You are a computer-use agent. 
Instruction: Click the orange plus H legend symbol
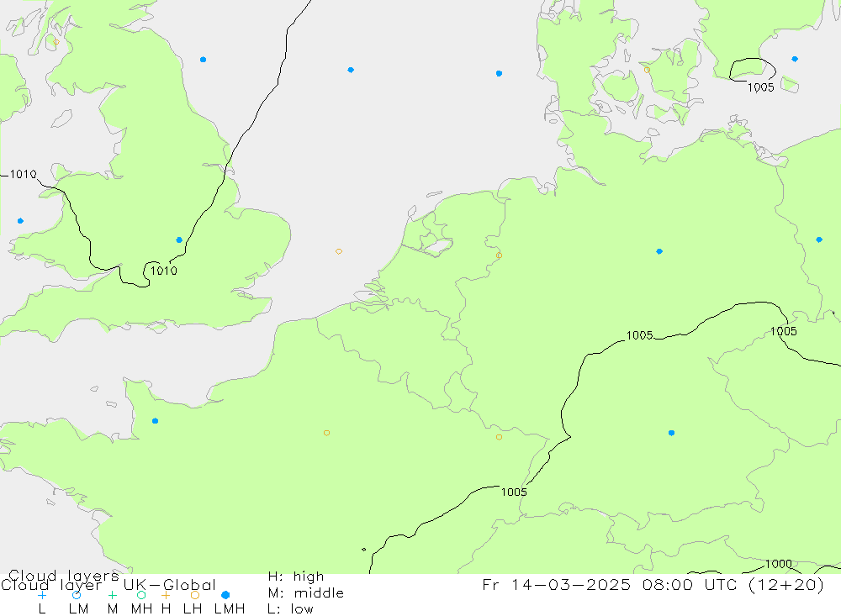pyautogui.click(x=166, y=595)
